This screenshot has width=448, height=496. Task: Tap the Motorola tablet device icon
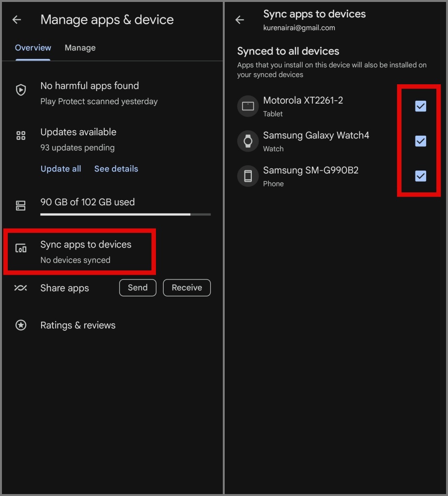[x=248, y=106]
